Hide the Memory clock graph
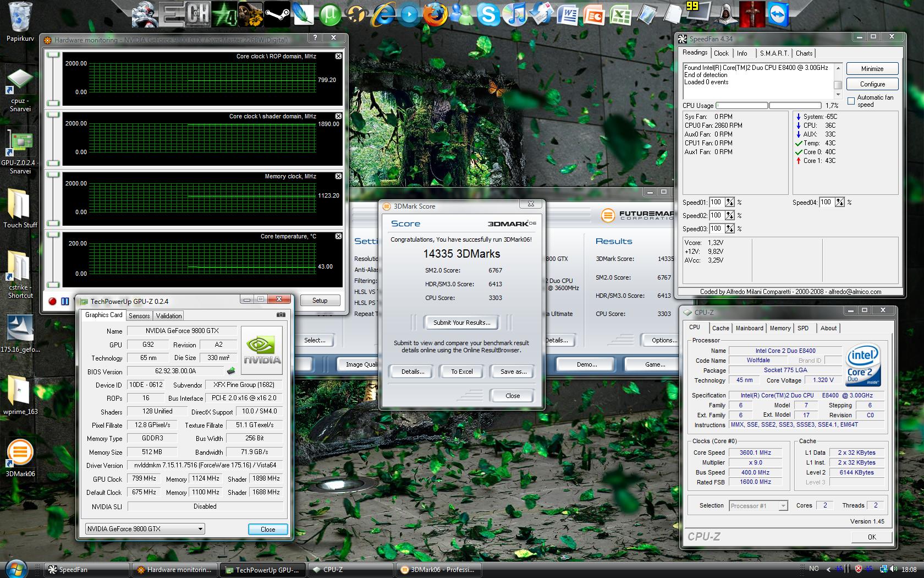 point(338,176)
